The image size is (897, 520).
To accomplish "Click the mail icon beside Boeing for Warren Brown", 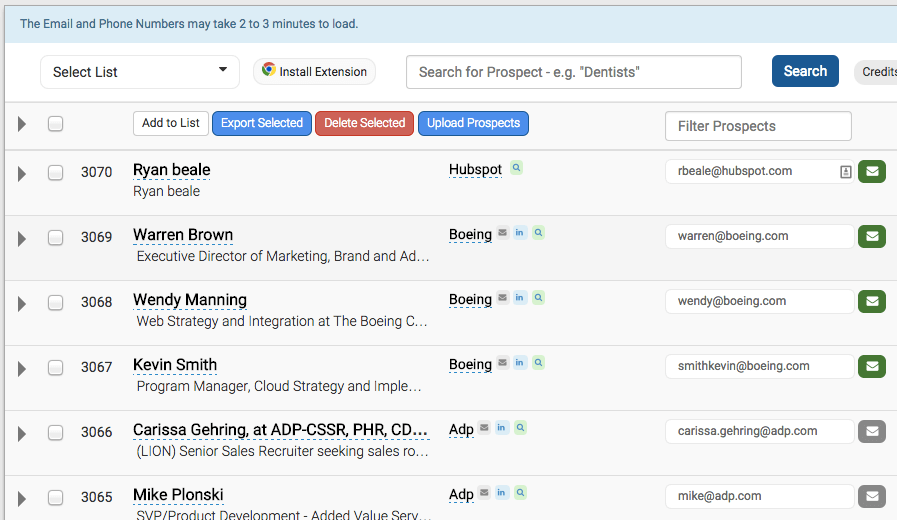I will pyautogui.click(x=502, y=233).
